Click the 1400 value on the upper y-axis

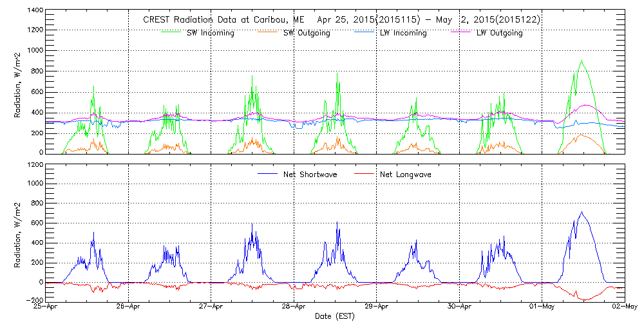pyautogui.click(x=35, y=12)
